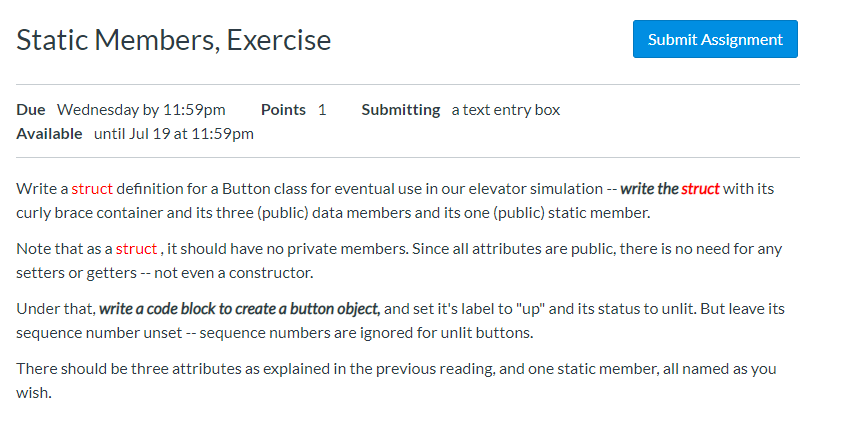
Task: Click red "struct" in the "Note that" sentence
Action: pyautogui.click(x=136, y=248)
